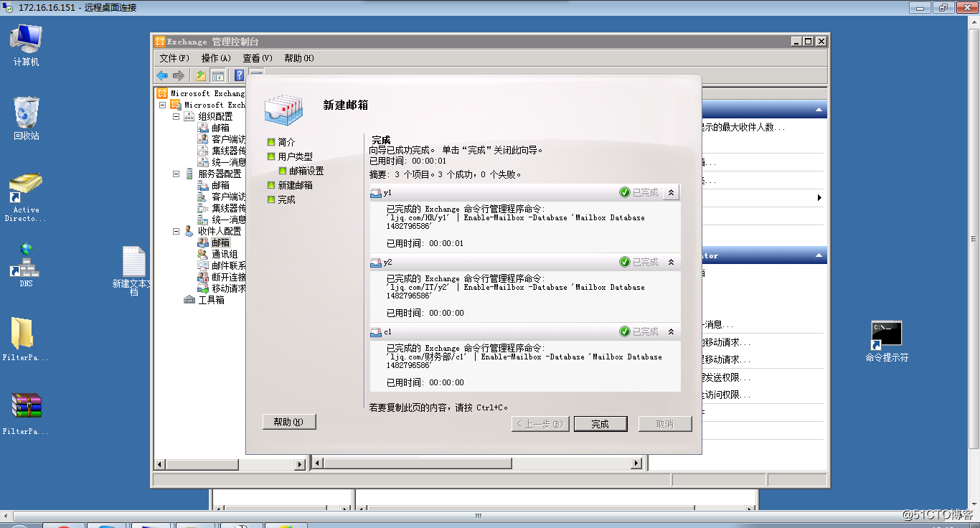Click right arrow of results pane scrollbar
Viewport: 980px width, 528px height.
636,464
